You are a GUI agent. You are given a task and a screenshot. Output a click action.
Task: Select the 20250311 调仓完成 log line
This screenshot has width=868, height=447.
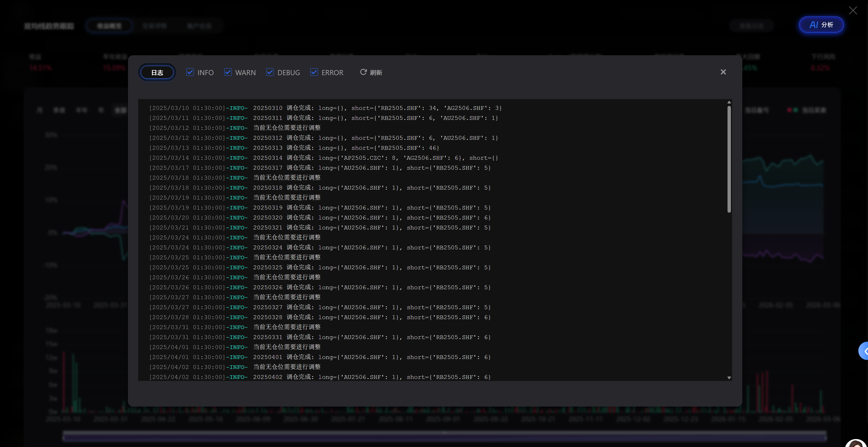[323, 118]
